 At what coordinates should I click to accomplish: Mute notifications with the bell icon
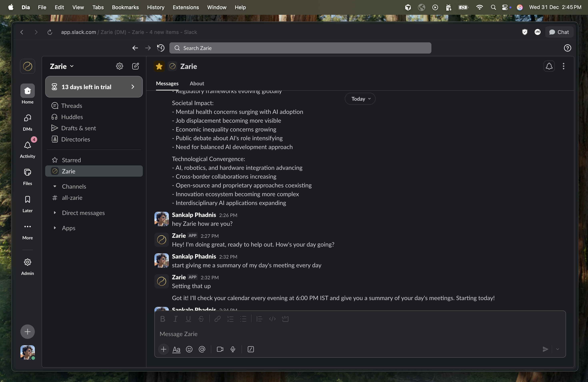[549, 66]
